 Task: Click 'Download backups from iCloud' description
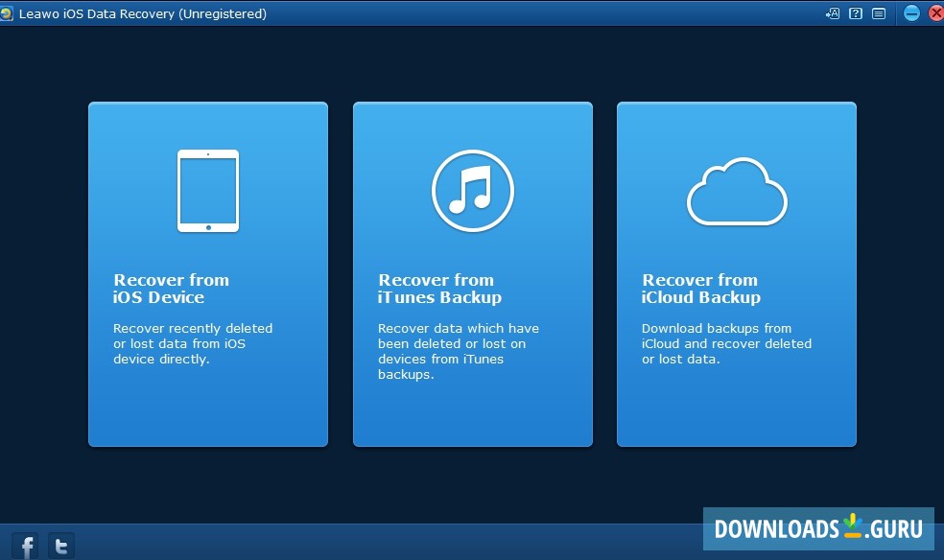click(726, 344)
